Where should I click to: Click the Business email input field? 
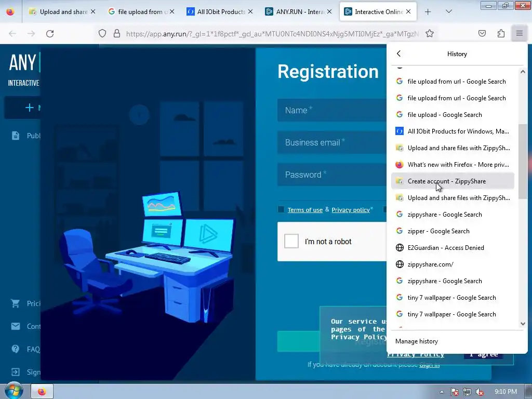332,142
